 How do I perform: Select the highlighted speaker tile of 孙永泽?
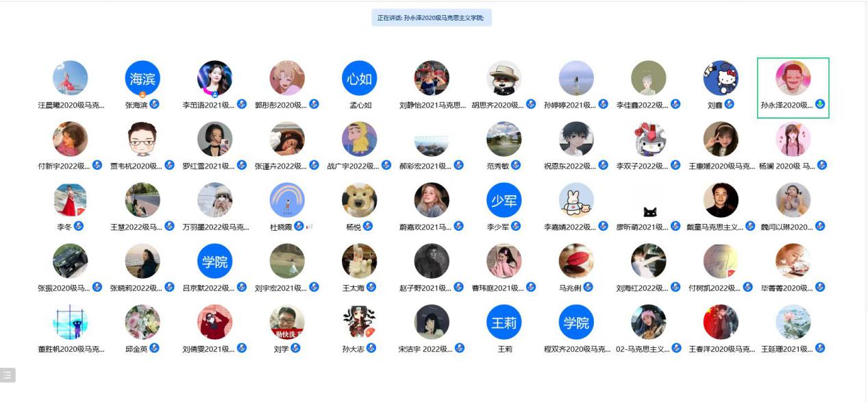pyautogui.click(x=793, y=87)
